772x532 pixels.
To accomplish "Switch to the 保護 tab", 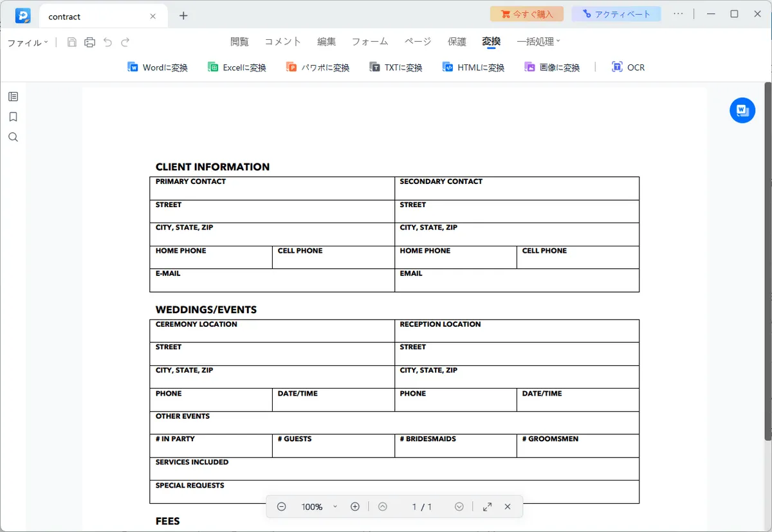I will 457,42.
